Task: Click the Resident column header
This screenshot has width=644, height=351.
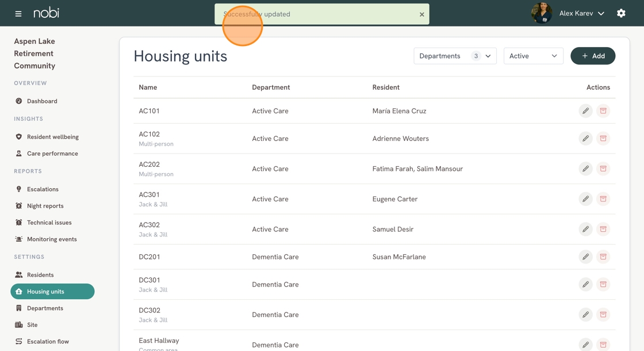Action: tap(386, 87)
